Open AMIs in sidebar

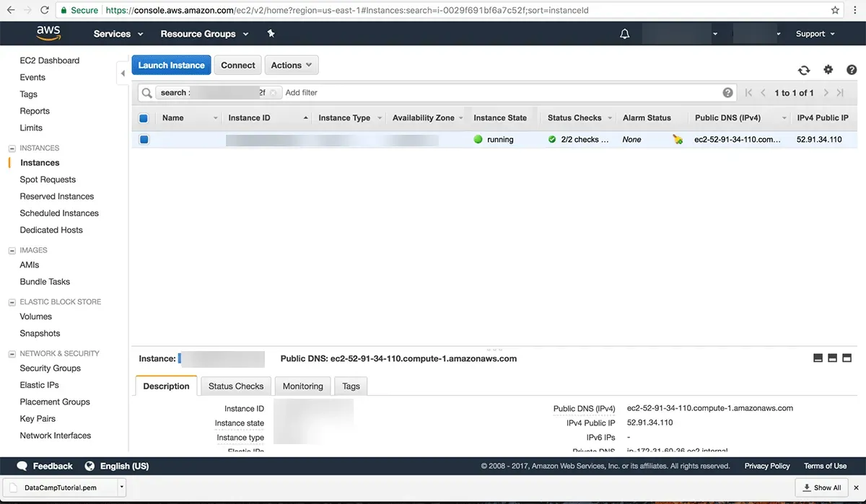pyautogui.click(x=30, y=265)
